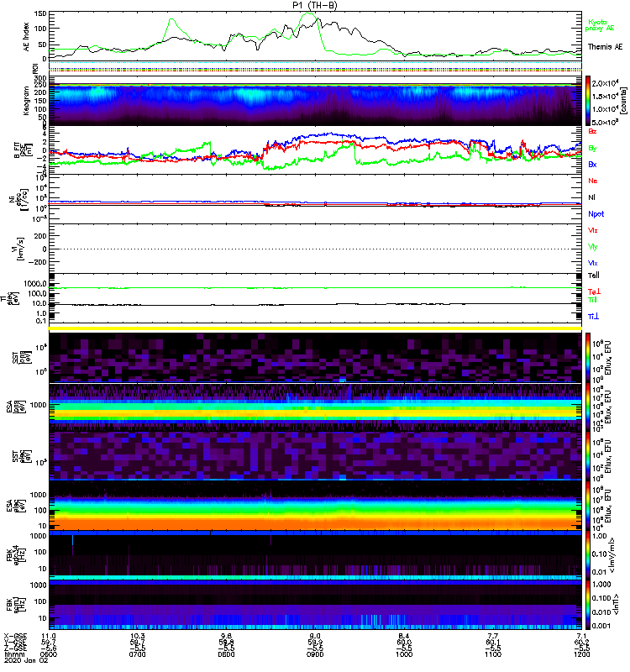Click the X-GSE value 10.3
Screen dimensions: 630x672
click(137, 636)
